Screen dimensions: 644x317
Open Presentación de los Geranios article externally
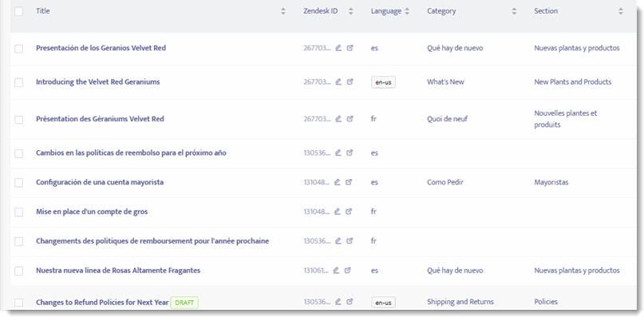(x=350, y=48)
